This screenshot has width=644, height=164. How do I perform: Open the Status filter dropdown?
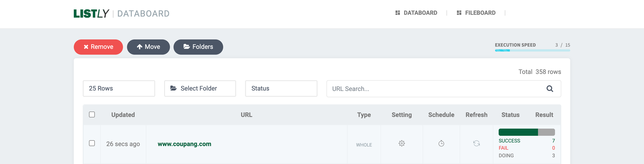point(281,88)
